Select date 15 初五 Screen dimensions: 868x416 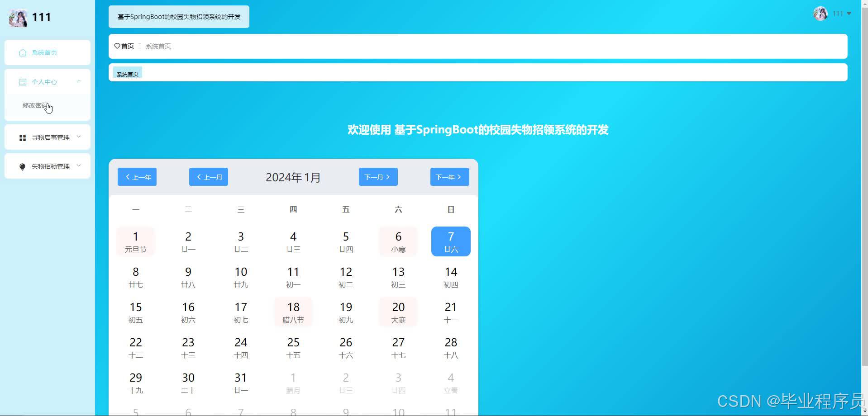(136, 312)
